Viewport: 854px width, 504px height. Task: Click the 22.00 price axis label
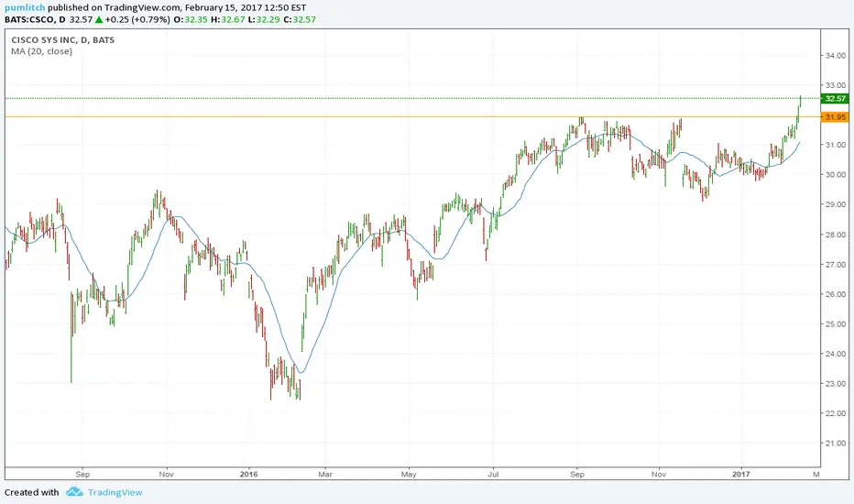click(x=836, y=413)
